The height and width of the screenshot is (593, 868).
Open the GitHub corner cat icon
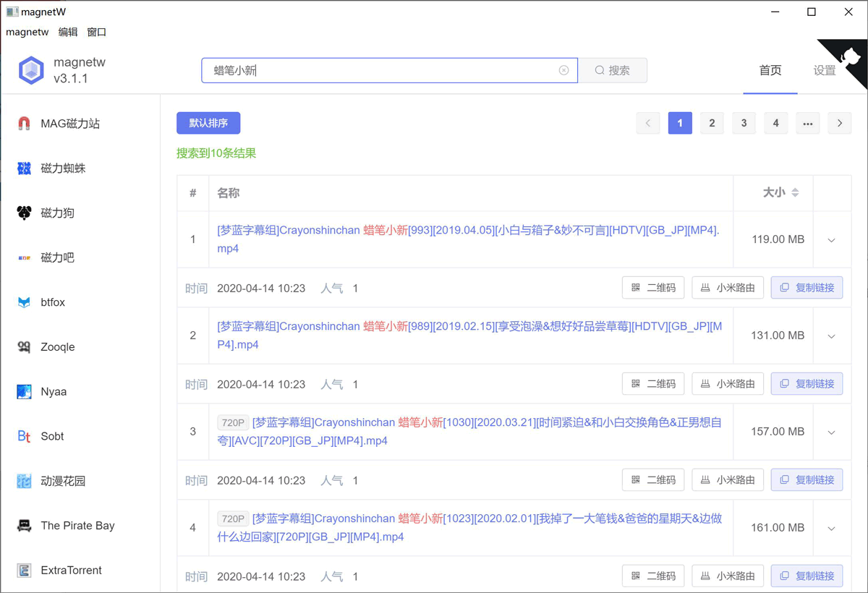point(851,59)
